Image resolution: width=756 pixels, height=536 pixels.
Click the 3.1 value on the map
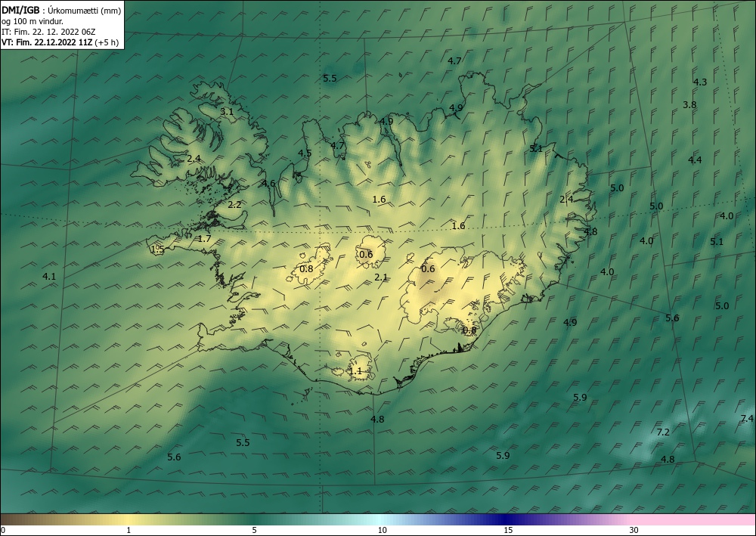point(227,111)
